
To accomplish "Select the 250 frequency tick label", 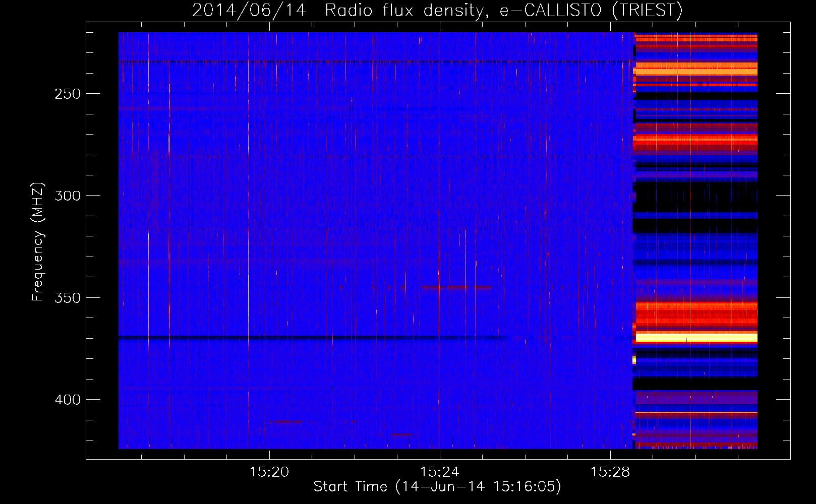I will (x=68, y=94).
